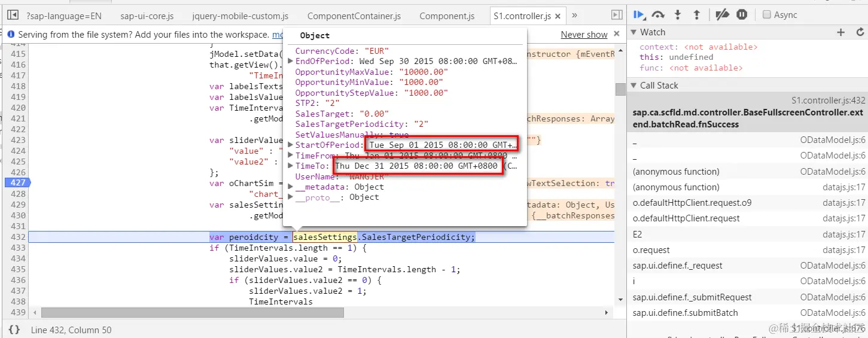Screen dimensions: 868x338
Task: Pretty-print the source with the braces icon
Action: click(x=14, y=330)
